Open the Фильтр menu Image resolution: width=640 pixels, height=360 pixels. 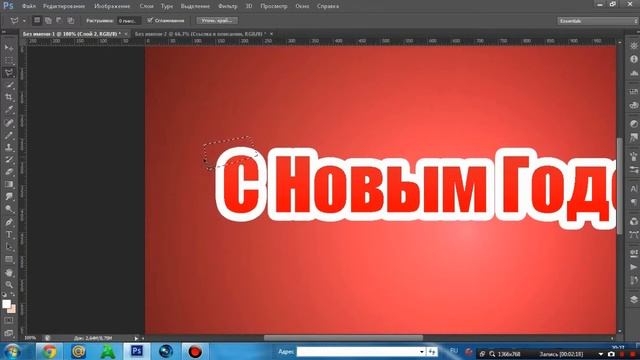click(228, 6)
